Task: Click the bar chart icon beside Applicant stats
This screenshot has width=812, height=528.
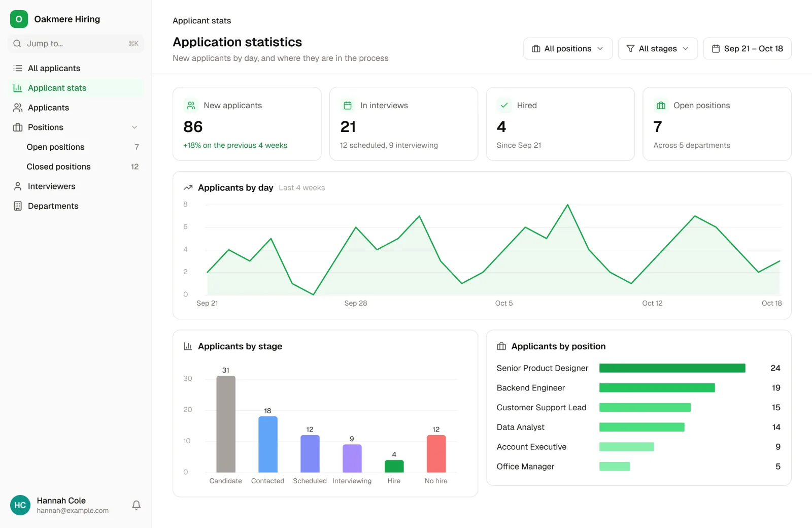Action: point(18,88)
